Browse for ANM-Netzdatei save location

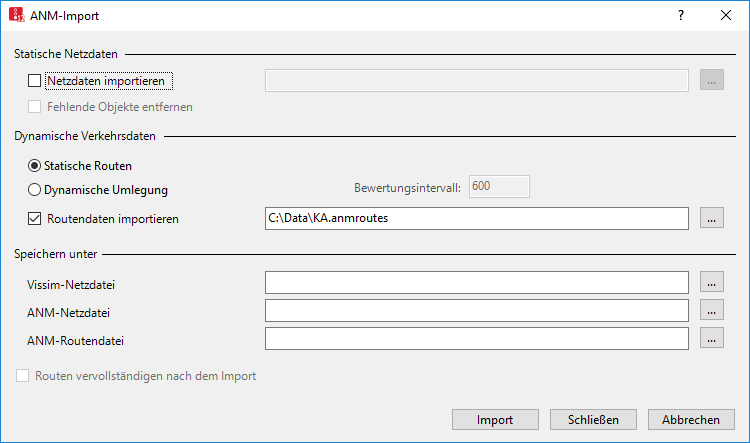711,311
